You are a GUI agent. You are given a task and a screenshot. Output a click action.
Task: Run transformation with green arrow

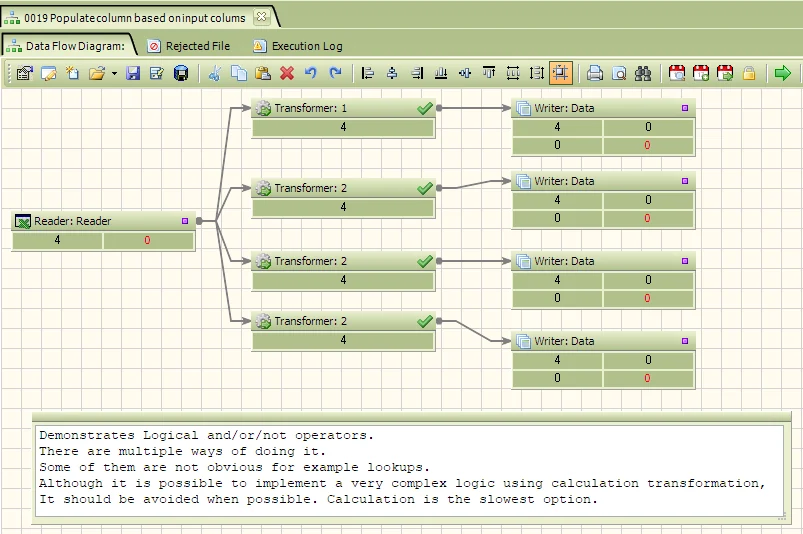point(783,73)
